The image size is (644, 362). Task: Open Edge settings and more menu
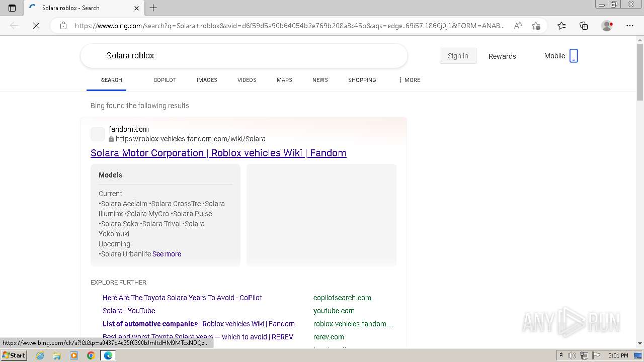[630, 26]
